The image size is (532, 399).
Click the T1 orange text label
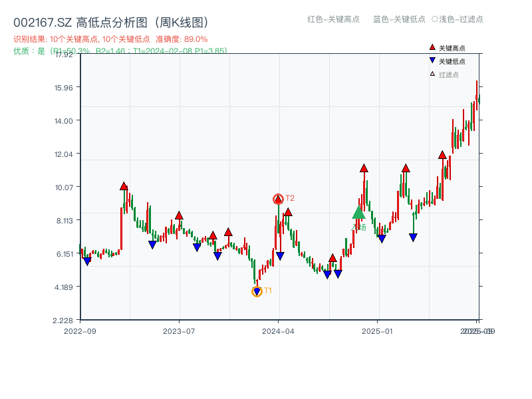(268, 291)
